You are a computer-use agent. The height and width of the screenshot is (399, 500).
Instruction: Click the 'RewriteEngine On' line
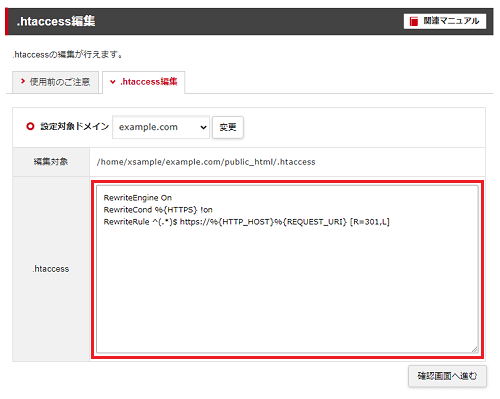[138, 198]
